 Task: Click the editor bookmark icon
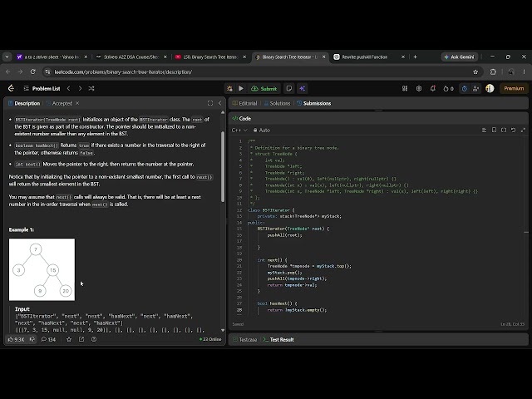pos(494,131)
